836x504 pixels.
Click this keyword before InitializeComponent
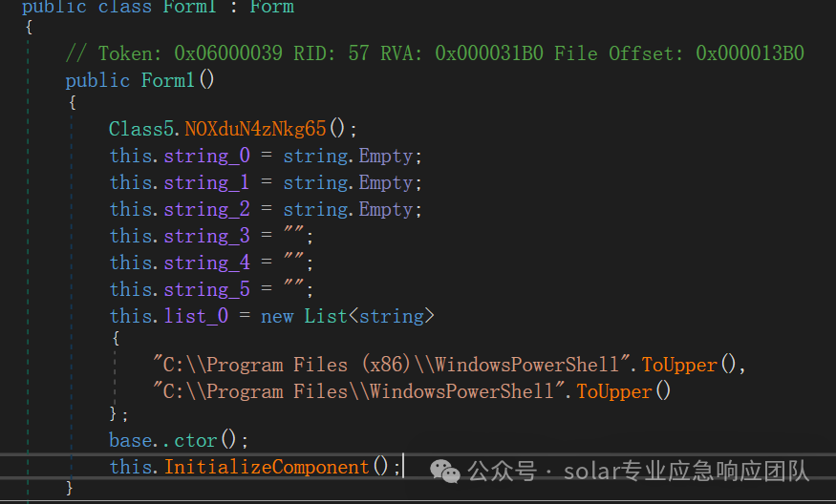click(x=131, y=467)
